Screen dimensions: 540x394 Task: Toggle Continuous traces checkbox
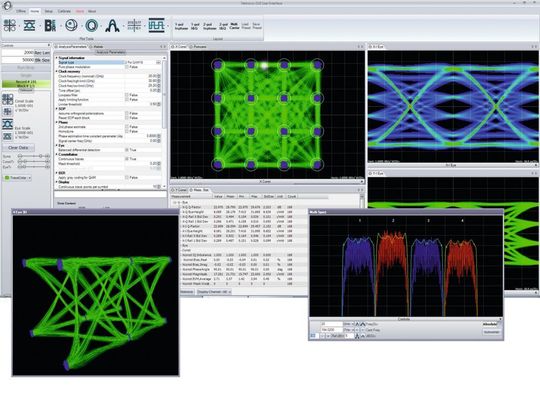pos(127,159)
